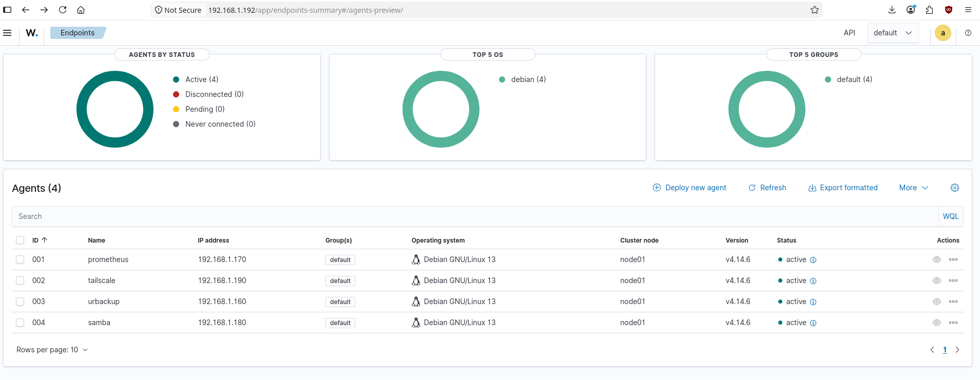Open more actions menu for samba row
The image size is (980, 380).
click(x=953, y=323)
